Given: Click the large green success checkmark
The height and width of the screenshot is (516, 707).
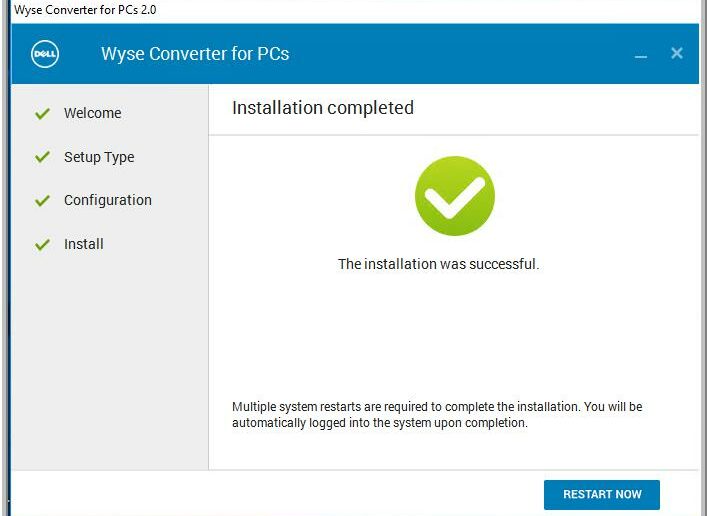Looking at the screenshot, I should pos(454,196).
